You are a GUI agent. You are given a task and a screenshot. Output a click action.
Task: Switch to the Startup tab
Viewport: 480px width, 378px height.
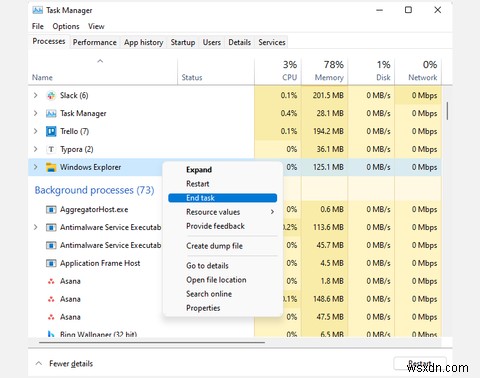click(183, 42)
